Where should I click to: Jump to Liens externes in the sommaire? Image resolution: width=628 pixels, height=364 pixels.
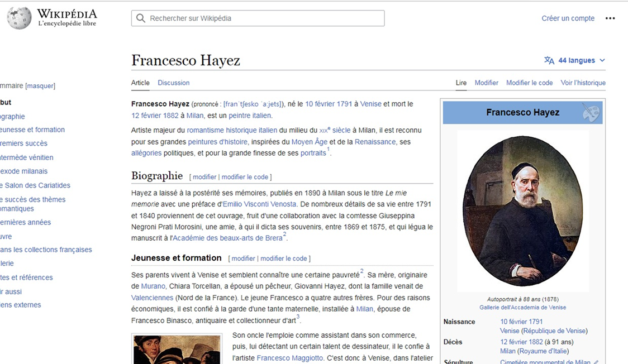click(21, 305)
